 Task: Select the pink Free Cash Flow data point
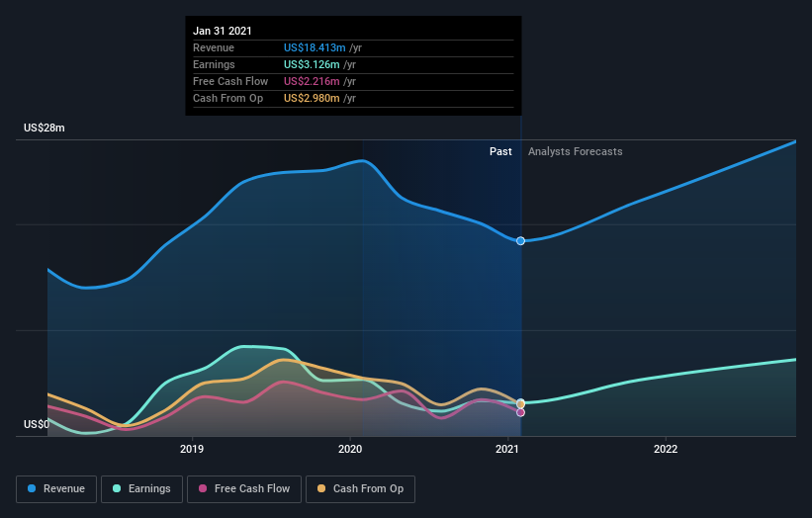(520, 412)
